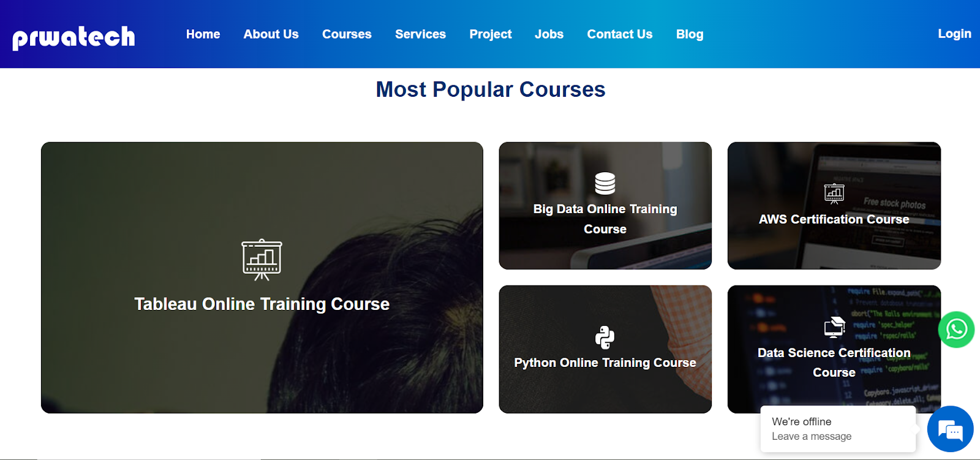Click the AWS course chart icon
This screenshot has width=980, height=460.
[x=834, y=194]
